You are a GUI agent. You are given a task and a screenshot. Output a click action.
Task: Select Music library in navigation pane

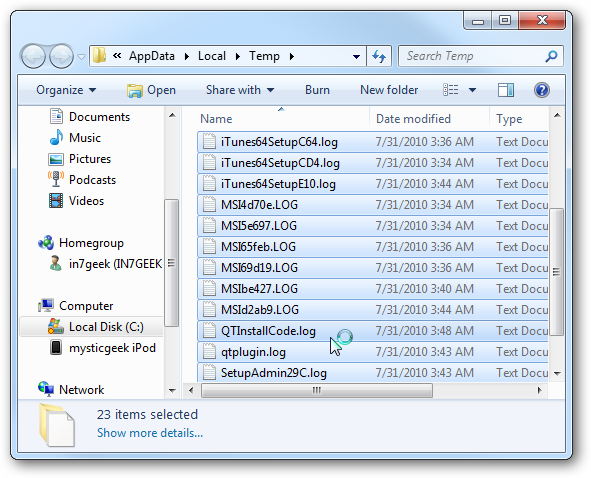pyautogui.click(x=85, y=138)
